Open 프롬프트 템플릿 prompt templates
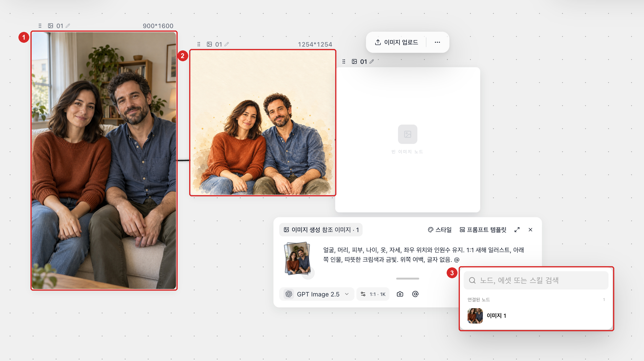644x361 pixels. coord(483,230)
